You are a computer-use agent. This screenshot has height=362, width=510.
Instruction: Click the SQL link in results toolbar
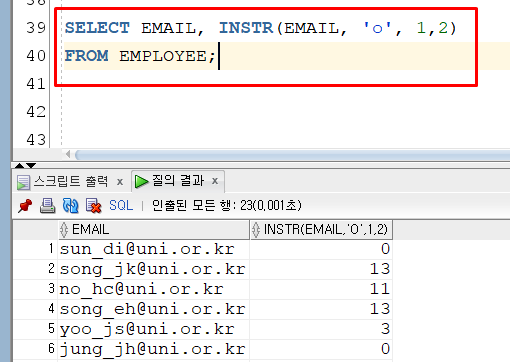tap(121, 205)
